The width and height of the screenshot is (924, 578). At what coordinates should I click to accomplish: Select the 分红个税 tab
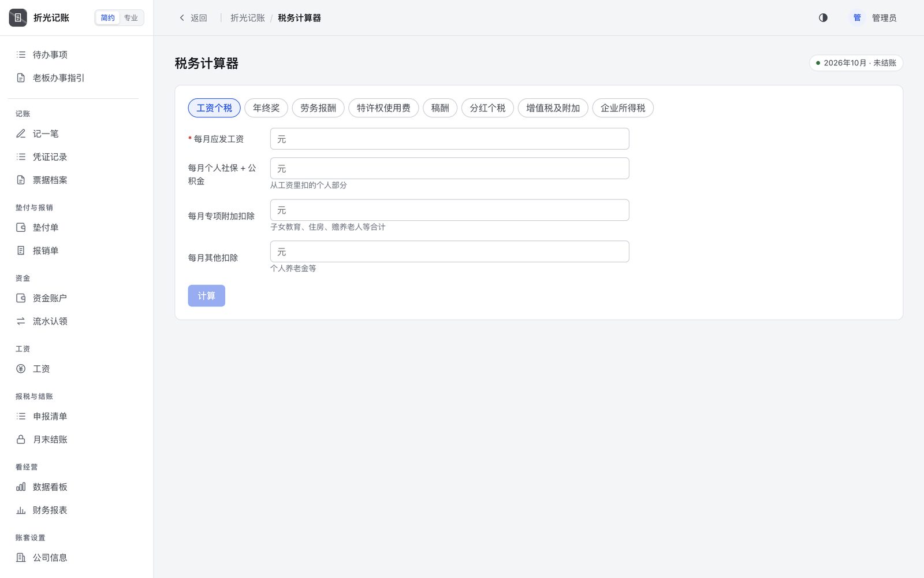click(x=487, y=108)
